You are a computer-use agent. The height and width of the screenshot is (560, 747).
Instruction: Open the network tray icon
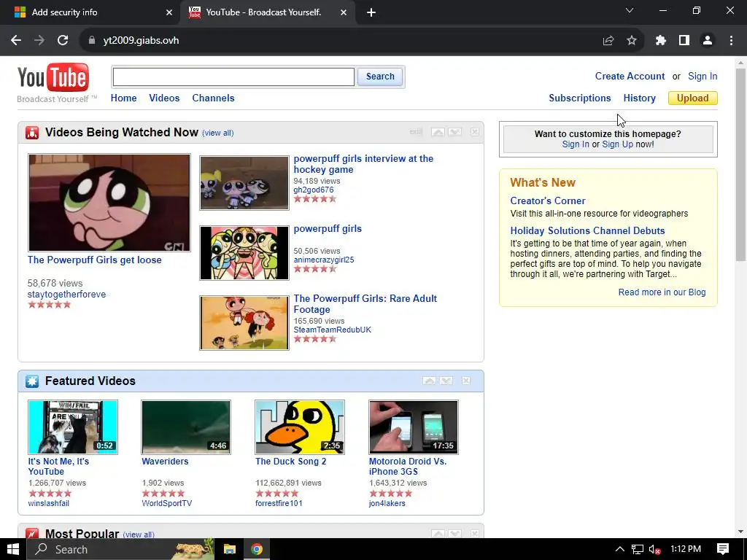pyautogui.click(x=638, y=550)
